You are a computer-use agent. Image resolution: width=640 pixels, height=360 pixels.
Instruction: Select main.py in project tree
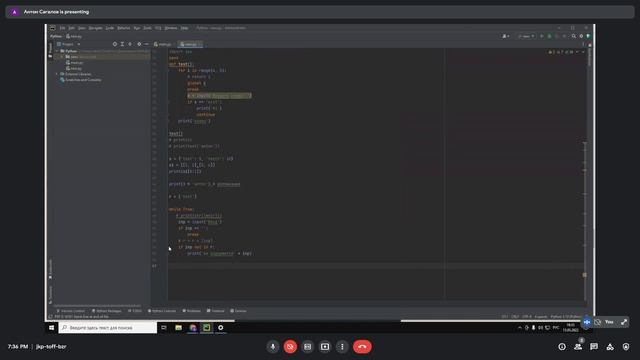(x=74, y=63)
